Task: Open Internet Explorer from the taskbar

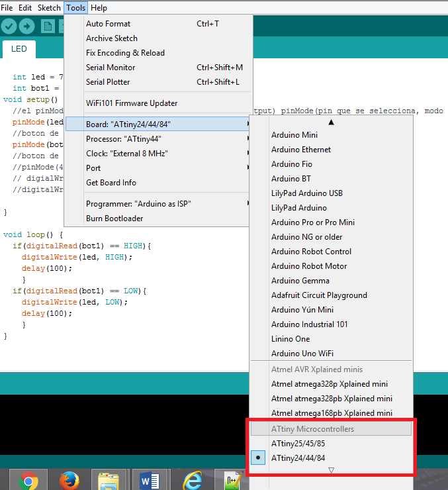Action: (x=191, y=480)
